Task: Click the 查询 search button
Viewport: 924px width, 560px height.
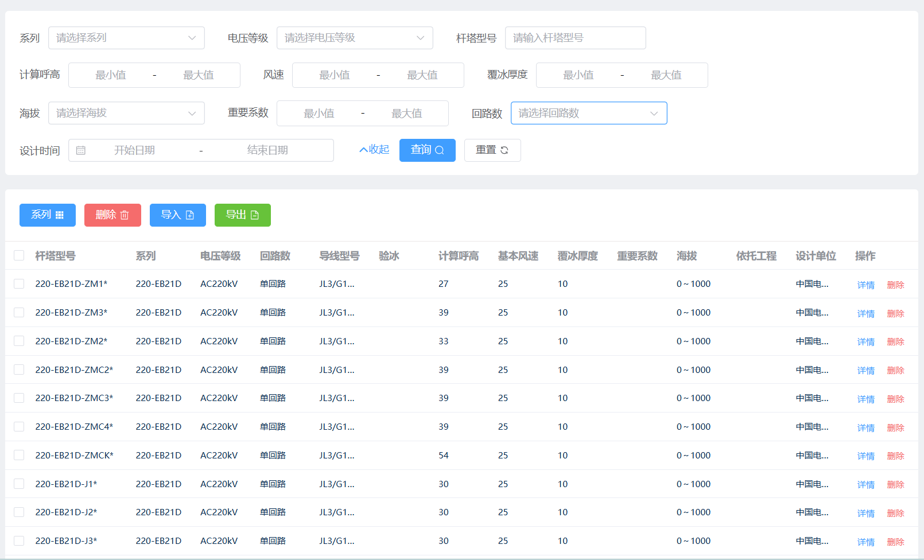Action: pyautogui.click(x=428, y=150)
